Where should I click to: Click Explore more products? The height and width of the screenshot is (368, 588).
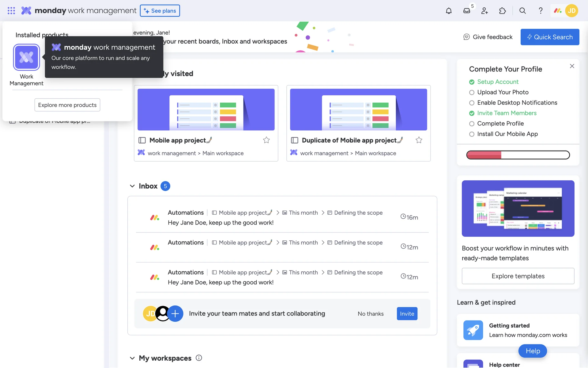click(x=67, y=105)
